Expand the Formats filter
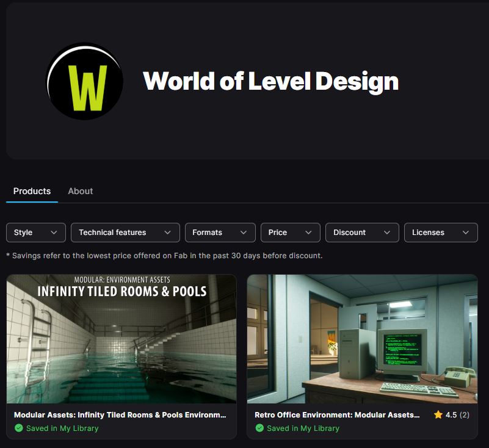 point(220,233)
